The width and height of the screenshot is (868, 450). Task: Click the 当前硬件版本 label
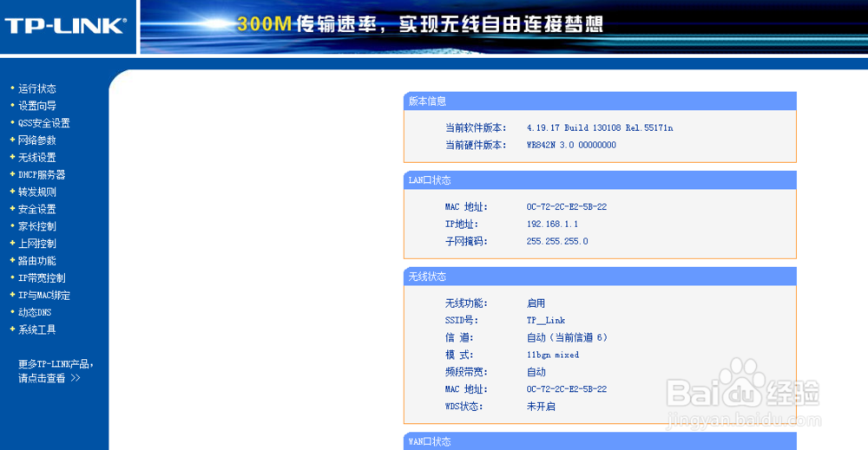pos(476,145)
